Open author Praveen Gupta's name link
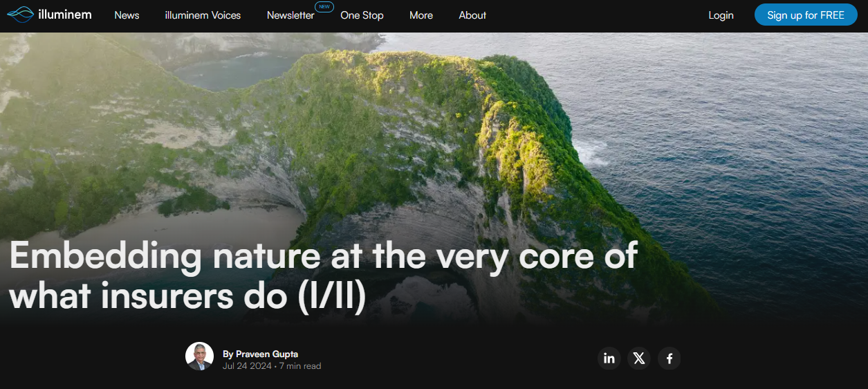The height and width of the screenshot is (389, 868). (266, 354)
